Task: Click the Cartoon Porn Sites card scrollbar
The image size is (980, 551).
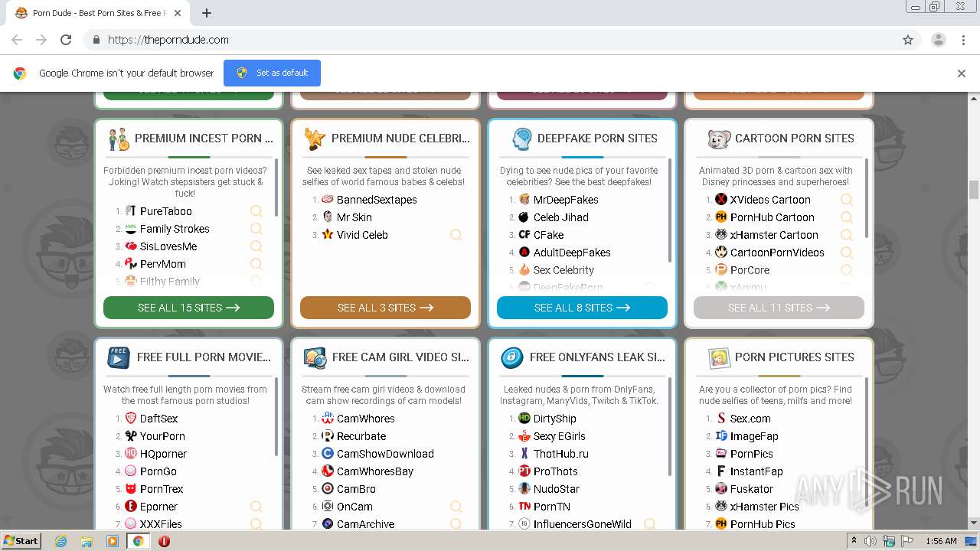Action: (x=867, y=199)
